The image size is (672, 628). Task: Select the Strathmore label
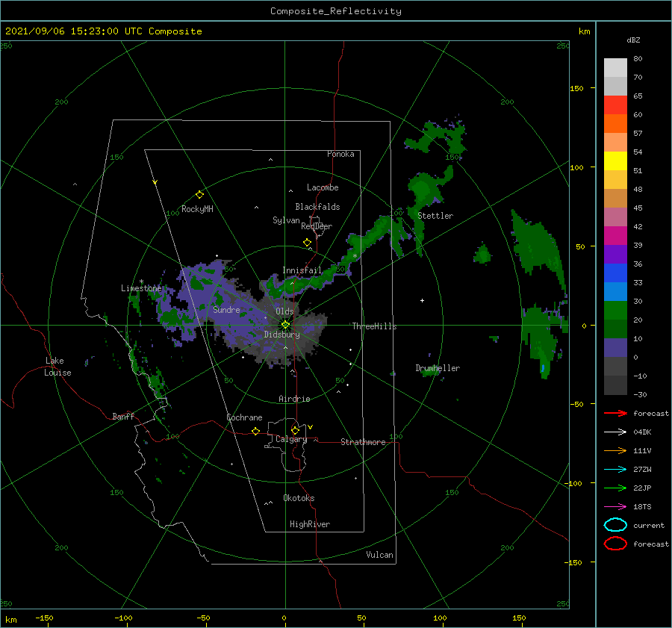coord(363,442)
